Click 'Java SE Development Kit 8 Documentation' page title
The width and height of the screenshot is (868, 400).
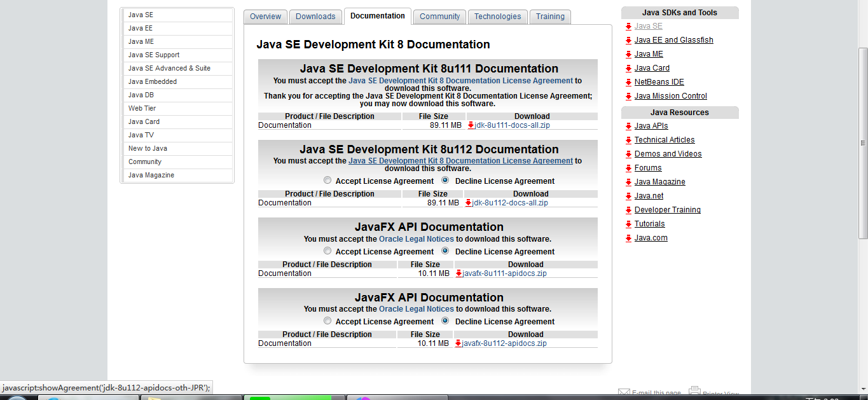373,45
